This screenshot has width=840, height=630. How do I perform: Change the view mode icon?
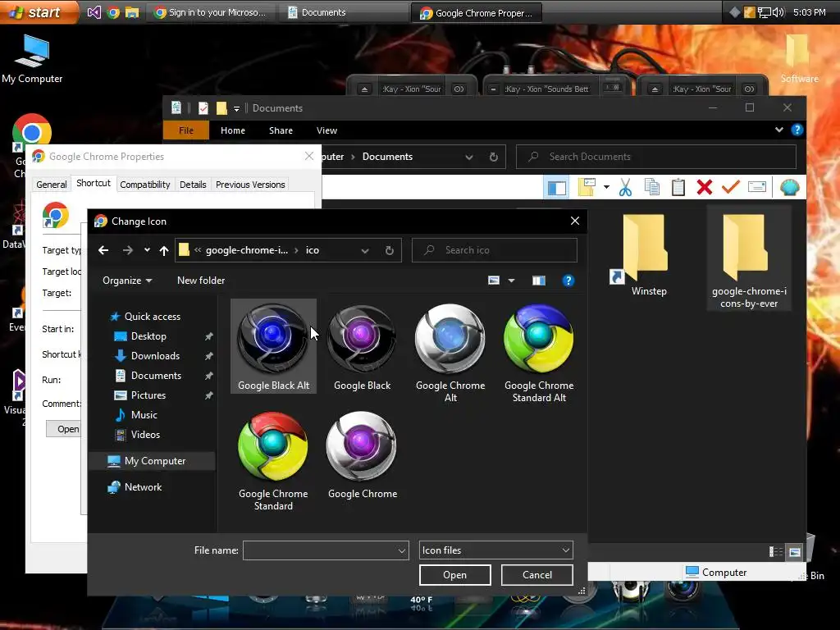point(494,281)
